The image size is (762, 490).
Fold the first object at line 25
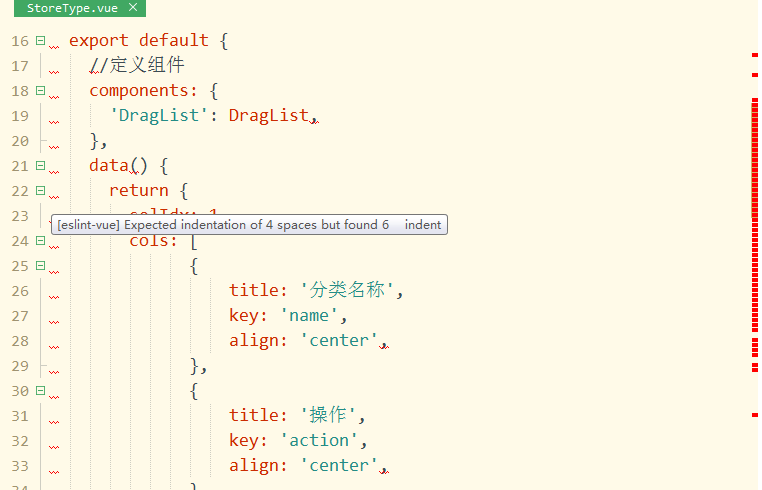pos(41,266)
